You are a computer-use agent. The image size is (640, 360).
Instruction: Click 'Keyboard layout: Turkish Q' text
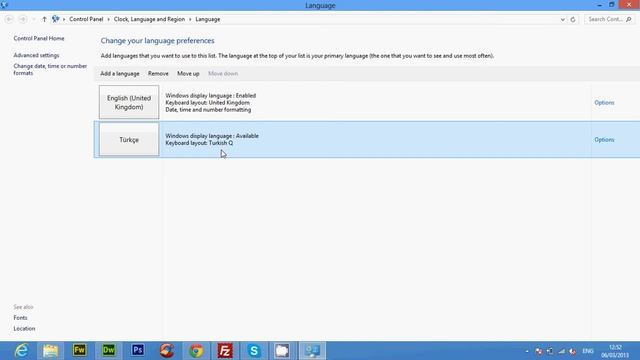(x=199, y=143)
